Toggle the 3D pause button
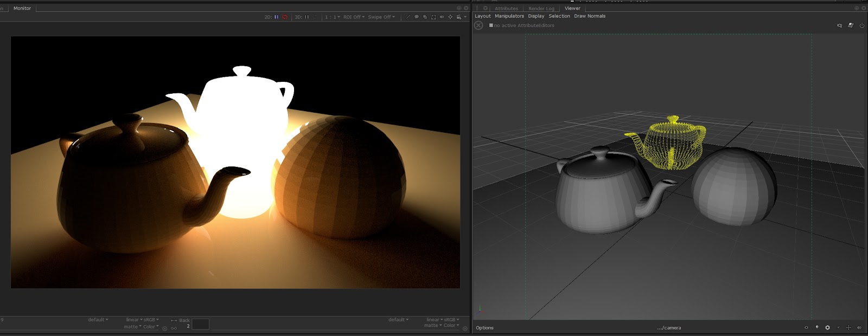Viewport: 868px width, 336px height. pos(307,17)
